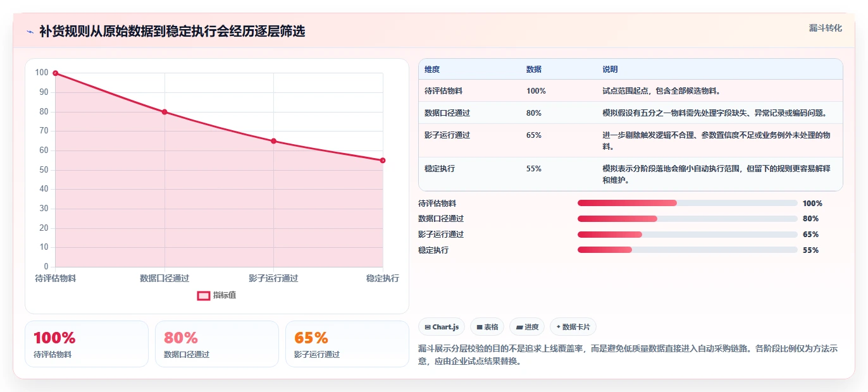The image size is (868, 392).
Task: Click the 55% value in the table
Action: 534,169
